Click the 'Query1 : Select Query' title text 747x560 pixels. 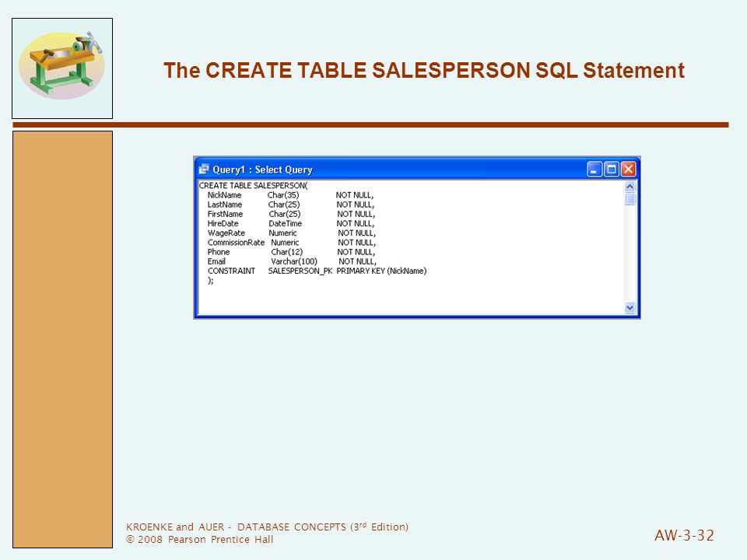pos(262,170)
